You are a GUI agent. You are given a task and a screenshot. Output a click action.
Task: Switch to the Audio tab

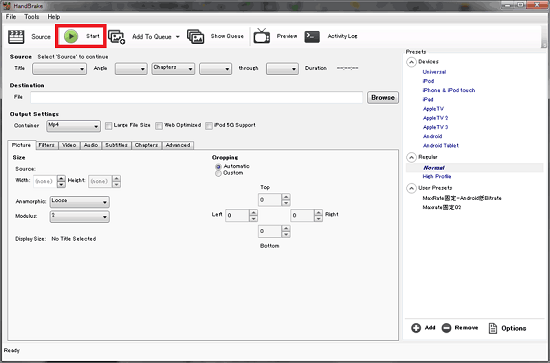pos(91,145)
